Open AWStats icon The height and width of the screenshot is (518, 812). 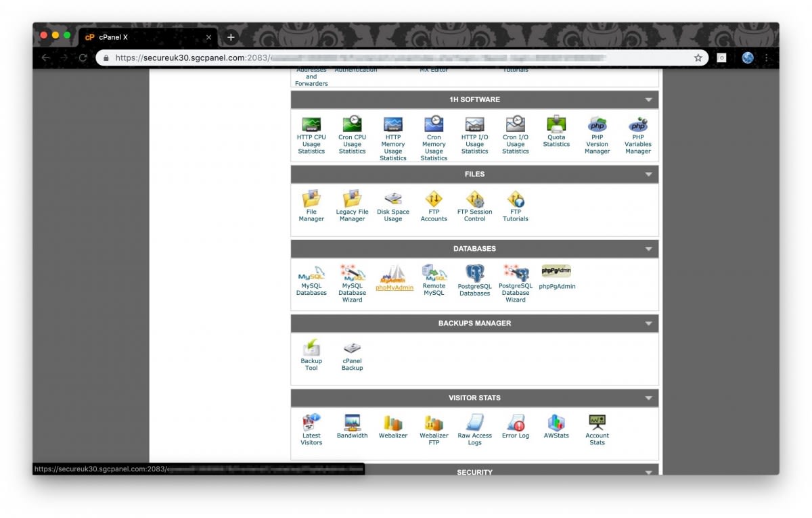[x=556, y=423]
